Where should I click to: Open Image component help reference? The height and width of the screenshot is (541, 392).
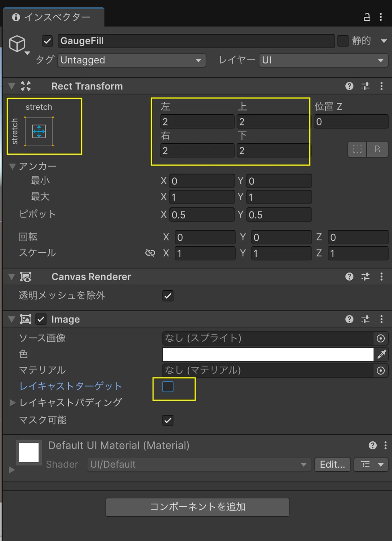tap(349, 319)
